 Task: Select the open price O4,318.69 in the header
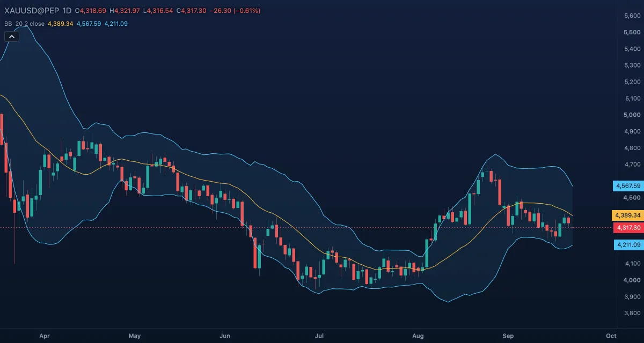[x=91, y=11]
